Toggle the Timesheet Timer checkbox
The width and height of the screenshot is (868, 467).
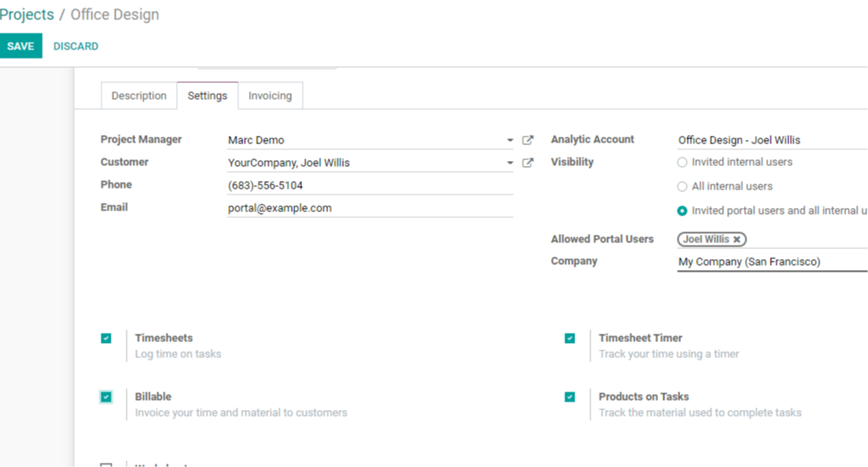[569, 338]
